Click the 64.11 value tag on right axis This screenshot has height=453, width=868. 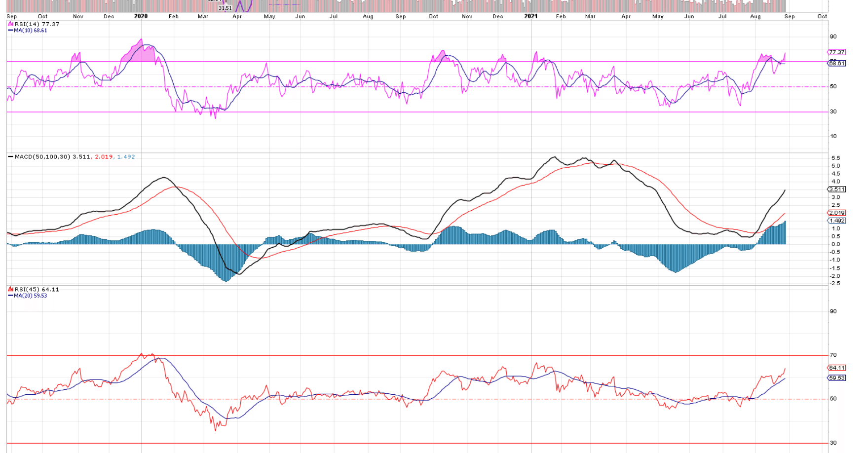coord(836,368)
